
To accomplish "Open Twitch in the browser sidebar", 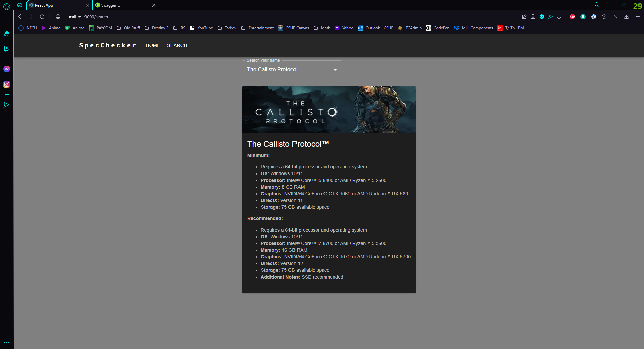I will click(x=6, y=49).
